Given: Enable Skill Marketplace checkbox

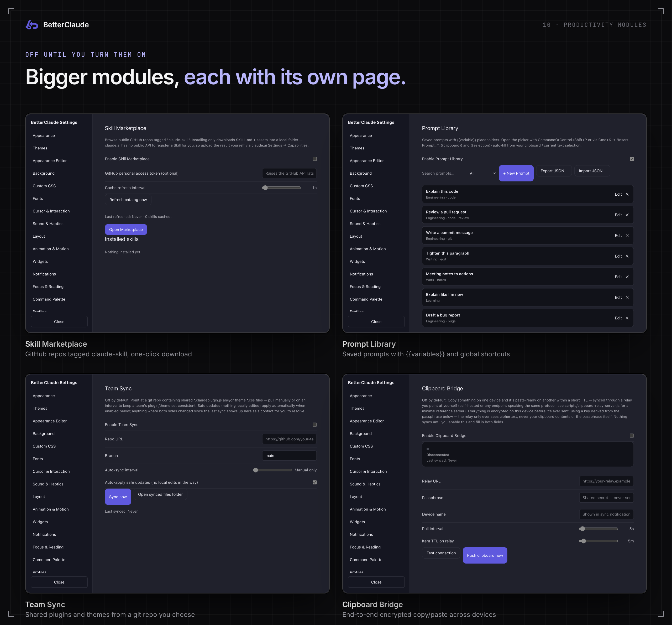Looking at the screenshot, I should 315,159.
